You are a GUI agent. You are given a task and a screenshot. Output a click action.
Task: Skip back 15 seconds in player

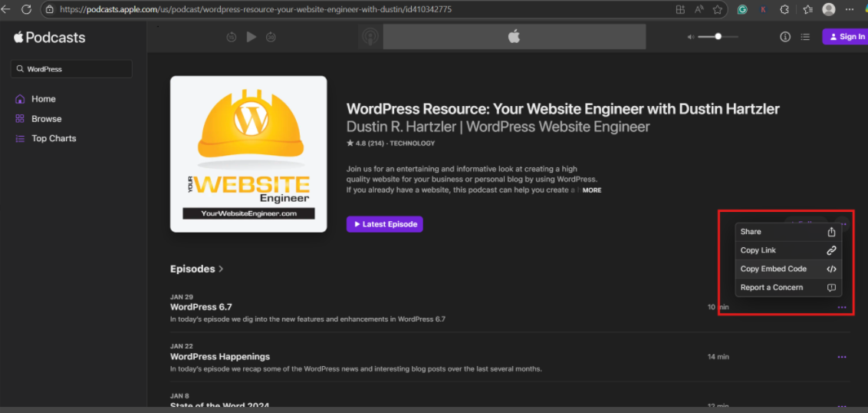(x=232, y=37)
